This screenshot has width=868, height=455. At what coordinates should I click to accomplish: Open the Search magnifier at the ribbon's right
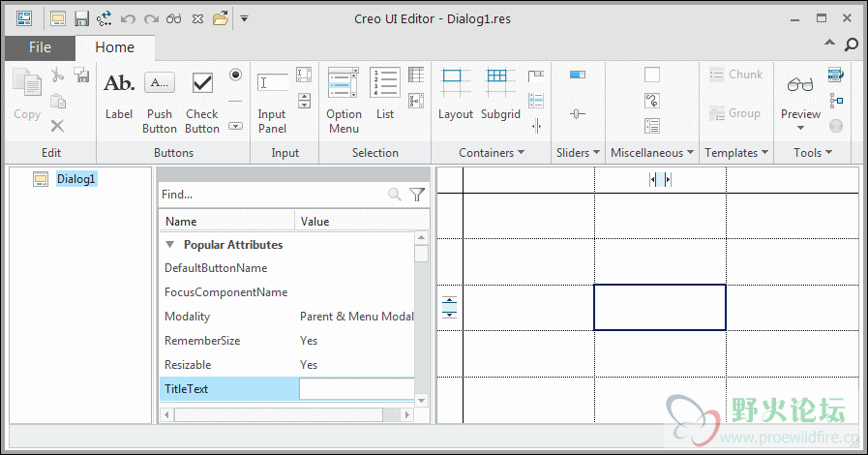pos(852,45)
